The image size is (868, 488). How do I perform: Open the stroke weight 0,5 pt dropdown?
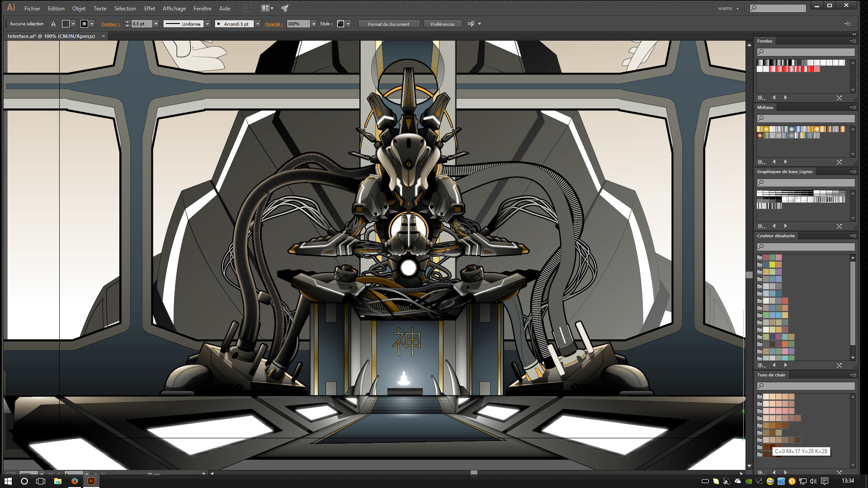[156, 24]
